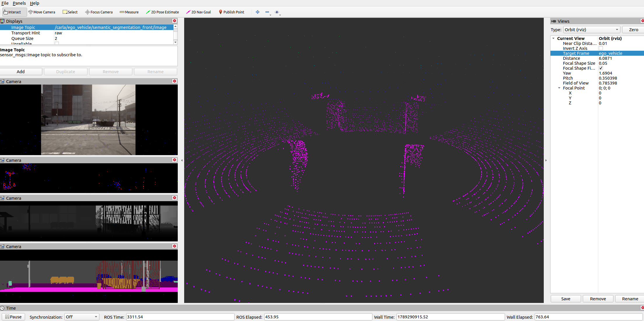The width and height of the screenshot is (644, 321).
Task: Click the blue plus add-tool icon
Action: click(258, 12)
